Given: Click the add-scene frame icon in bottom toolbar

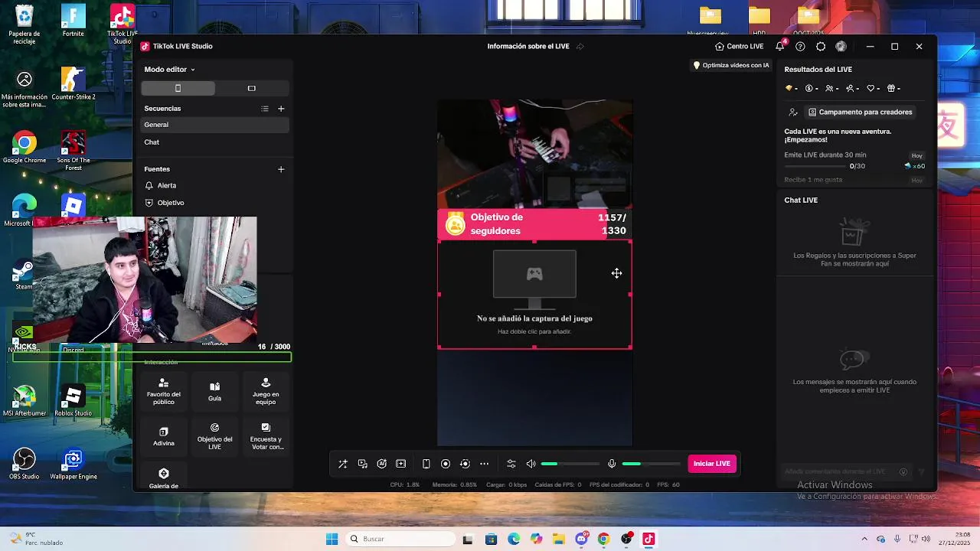Looking at the screenshot, I should 401,464.
